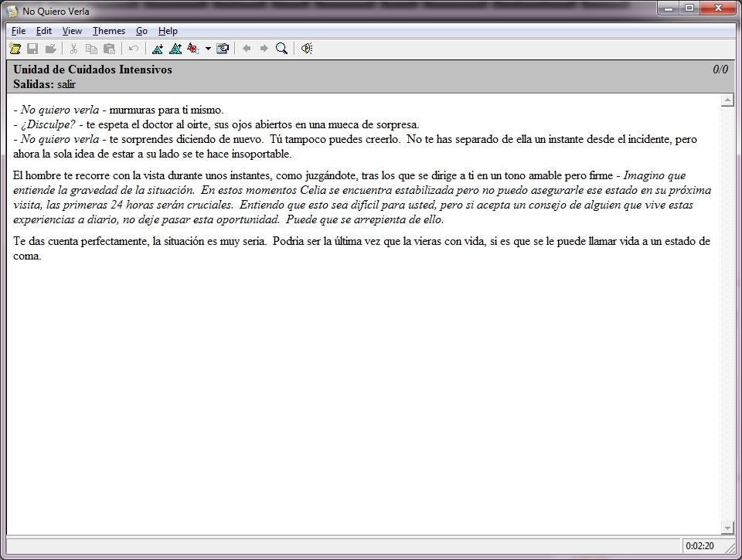Open the Themes menu
Viewport: 742px width, 560px height.
(x=108, y=31)
